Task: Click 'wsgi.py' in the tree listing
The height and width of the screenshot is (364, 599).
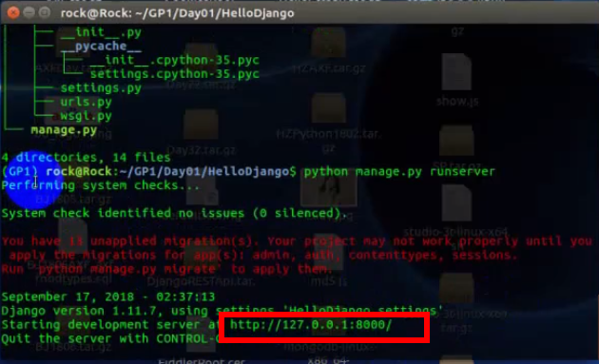Action: 86,115
